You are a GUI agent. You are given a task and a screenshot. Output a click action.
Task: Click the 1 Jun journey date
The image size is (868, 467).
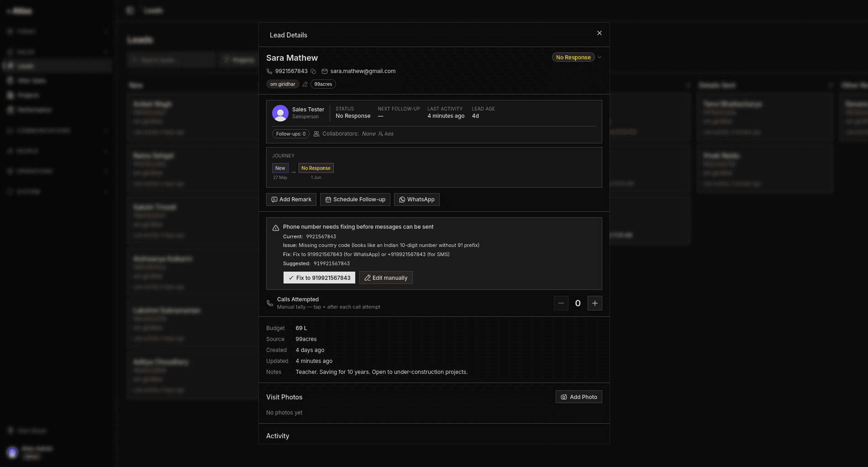[316, 178]
